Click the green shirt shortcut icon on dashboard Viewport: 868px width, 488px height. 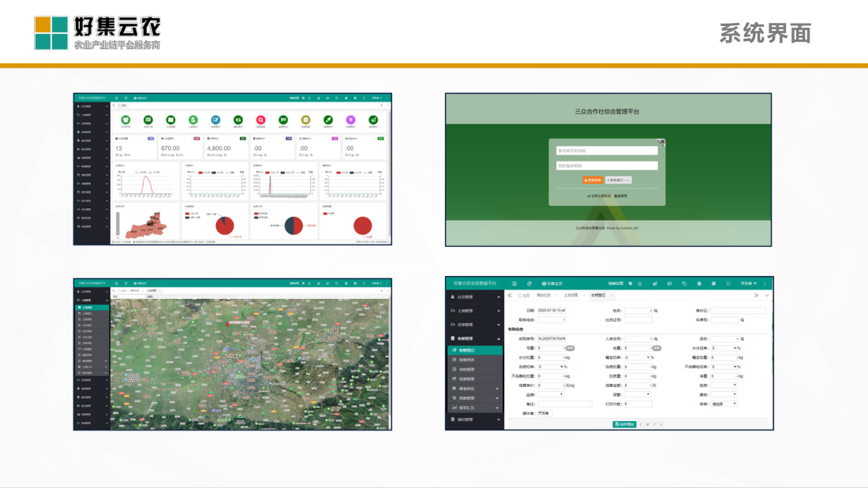click(x=125, y=120)
